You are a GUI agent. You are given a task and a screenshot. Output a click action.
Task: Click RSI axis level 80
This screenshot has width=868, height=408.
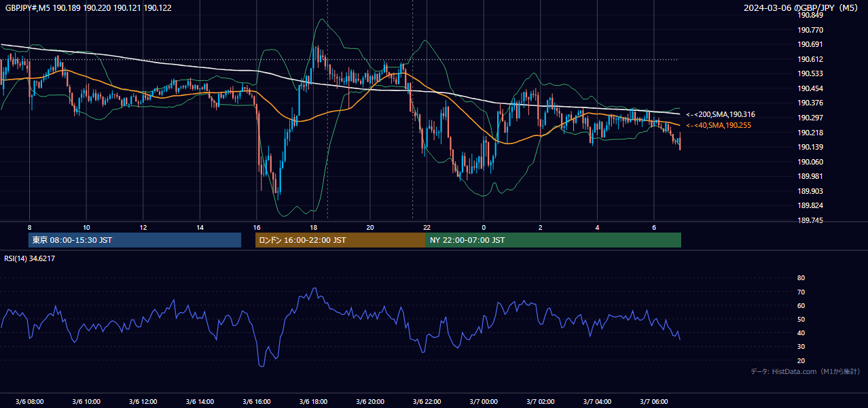[x=801, y=278]
